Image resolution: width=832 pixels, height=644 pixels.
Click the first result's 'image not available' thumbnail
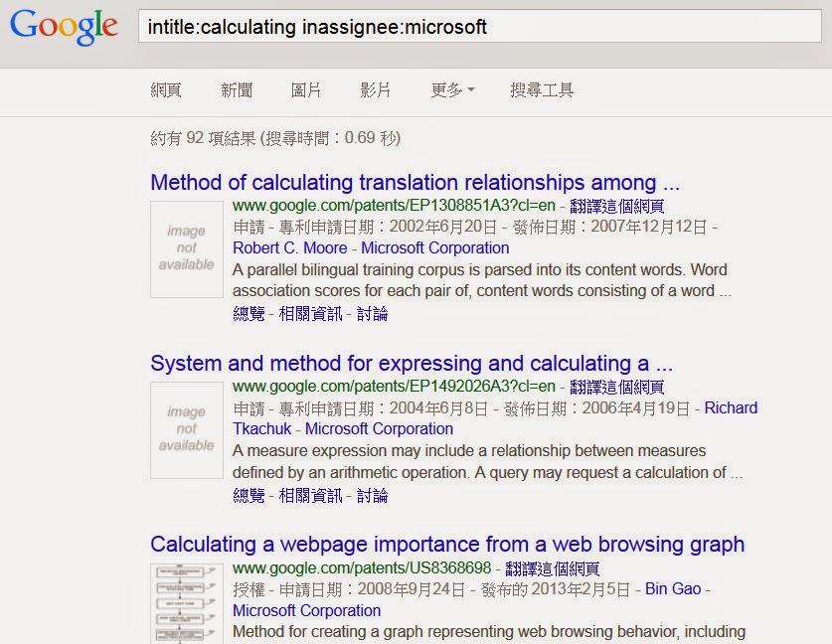pos(187,248)
